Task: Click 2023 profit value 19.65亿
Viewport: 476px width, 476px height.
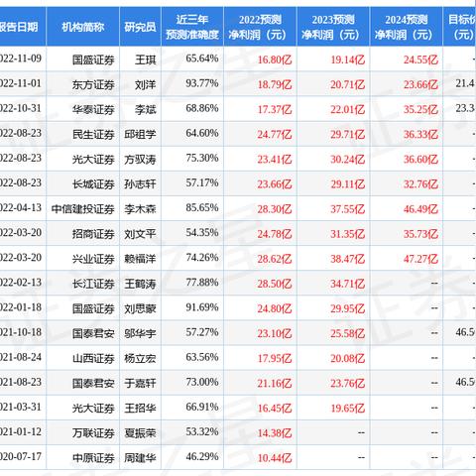Action: click(x=348, y=409)
